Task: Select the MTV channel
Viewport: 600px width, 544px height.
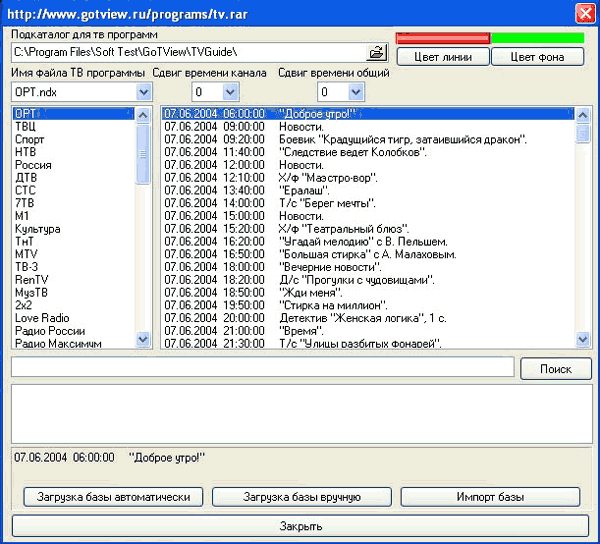Action: [x=73, y=254]
